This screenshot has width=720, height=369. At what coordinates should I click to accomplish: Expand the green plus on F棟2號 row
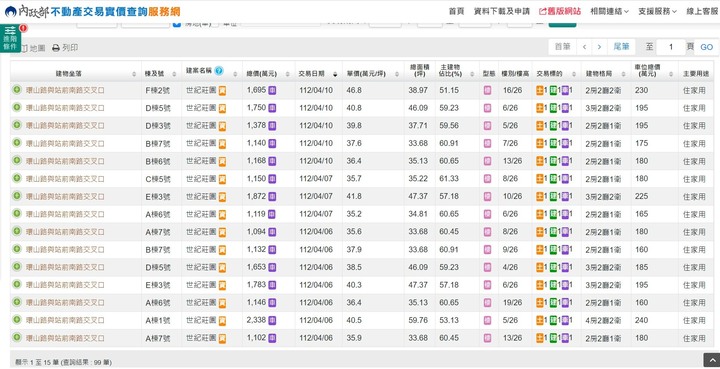pyautogui.click(x=17, y=90)
